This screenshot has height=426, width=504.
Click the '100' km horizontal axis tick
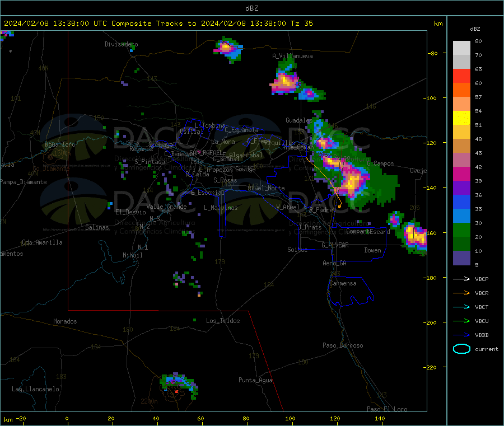(290, 418)
